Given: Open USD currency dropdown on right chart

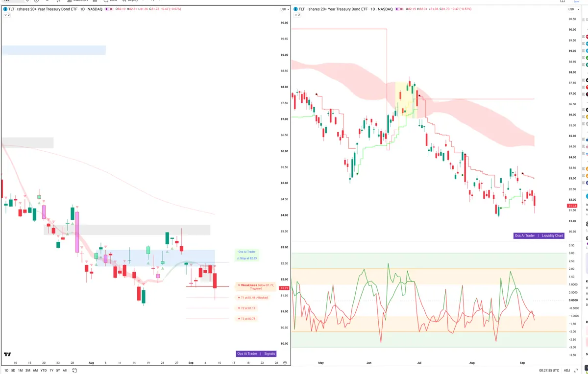Looking at the screenshot, I should pos(573,9).
